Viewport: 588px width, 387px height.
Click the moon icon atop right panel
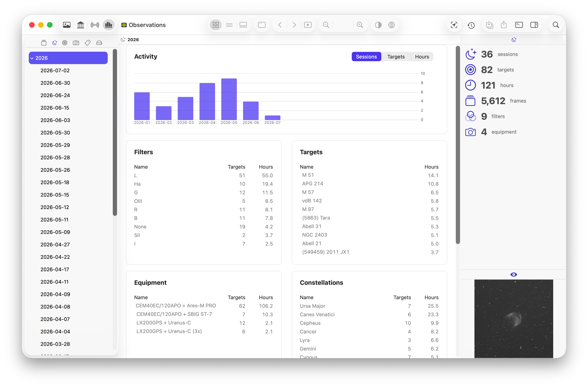click(x=514, y=39)
